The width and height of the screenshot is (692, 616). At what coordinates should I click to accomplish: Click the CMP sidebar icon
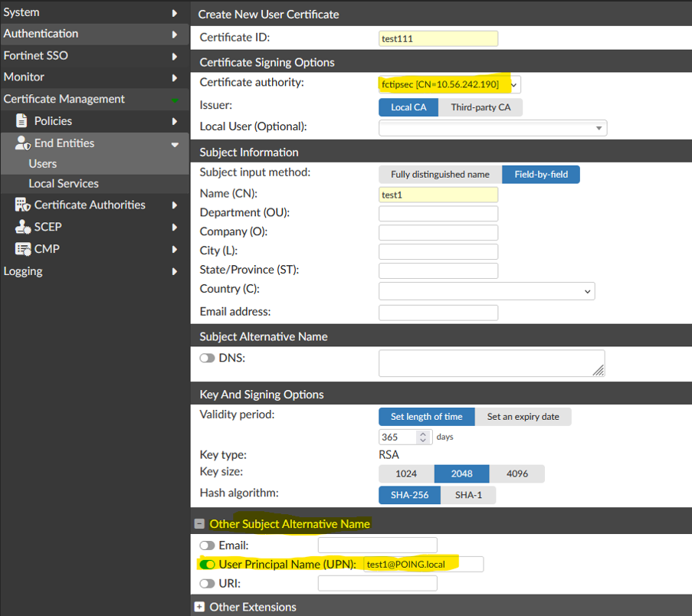[21, 249]
